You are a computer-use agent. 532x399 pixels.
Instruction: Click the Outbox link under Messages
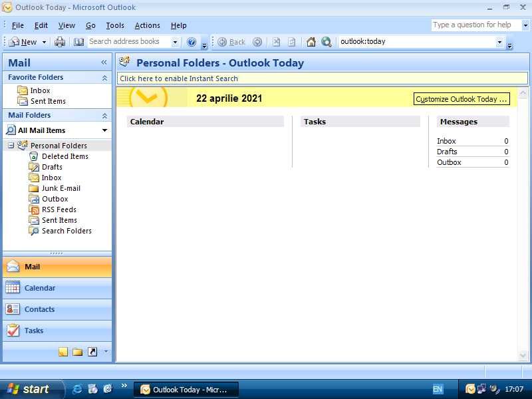coord(450,162)
